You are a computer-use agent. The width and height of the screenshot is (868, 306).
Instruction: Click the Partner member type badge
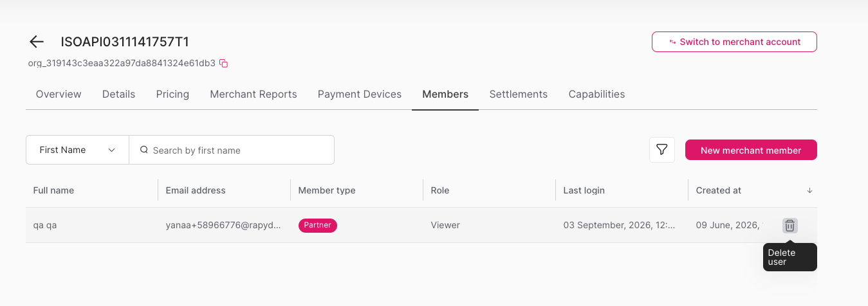tap(317, 226)
